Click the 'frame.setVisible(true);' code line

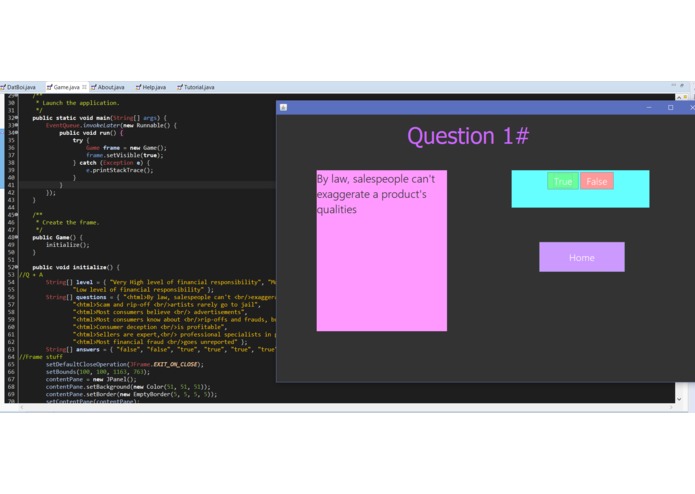[x=125, y=155]
